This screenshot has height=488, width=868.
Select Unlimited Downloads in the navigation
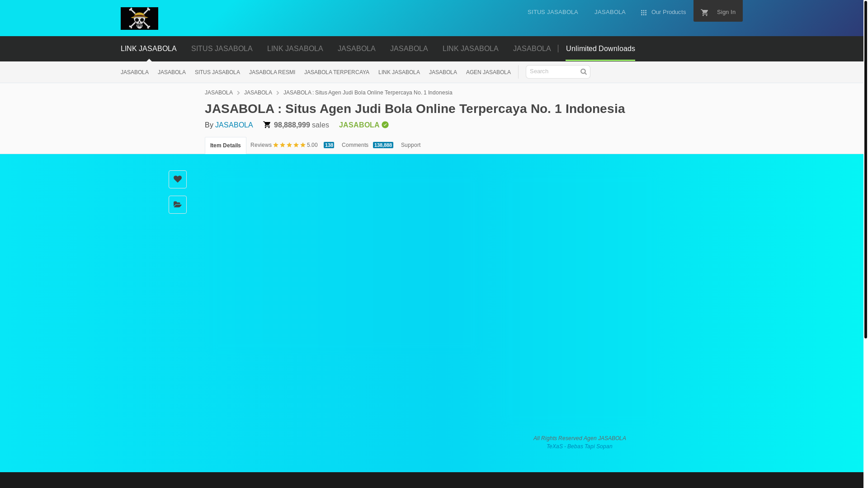pos(600,48)
